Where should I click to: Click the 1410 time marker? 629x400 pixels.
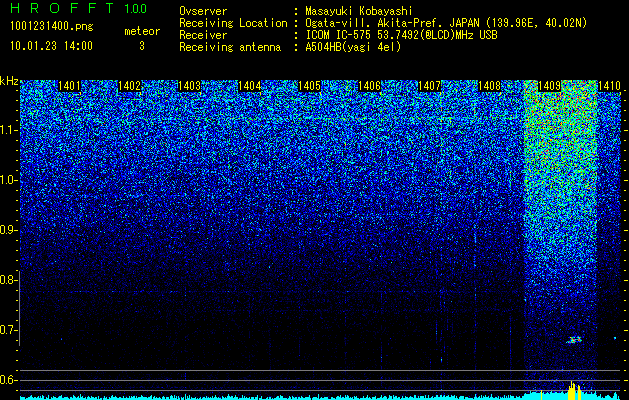(x=609, y=86)
